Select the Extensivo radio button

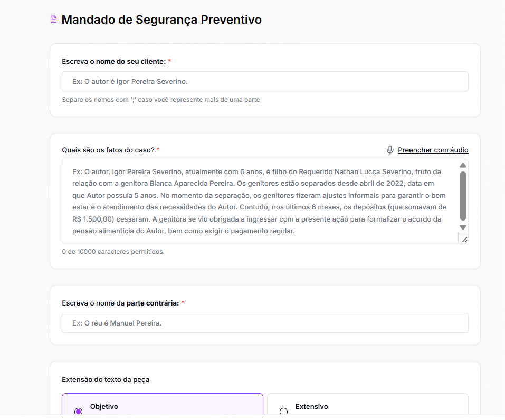point(284,411)
